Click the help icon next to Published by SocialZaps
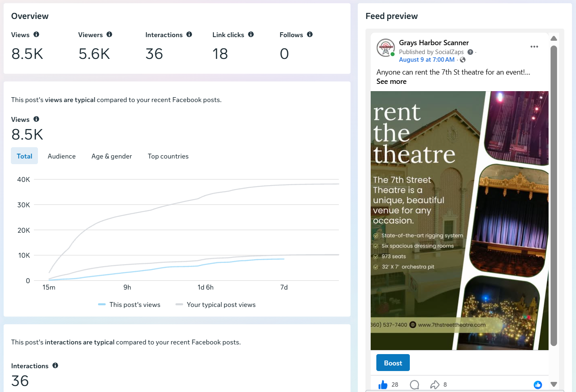The image size is (576, 392). click(x=470, y=52)
